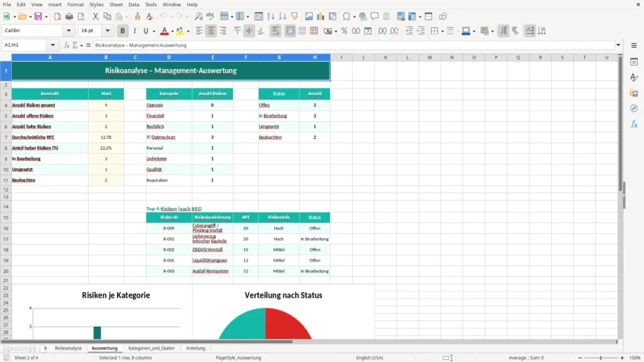Open sidebar Functions fx icon
This screenshot has width=644, height=362.
tap(634, 124)
